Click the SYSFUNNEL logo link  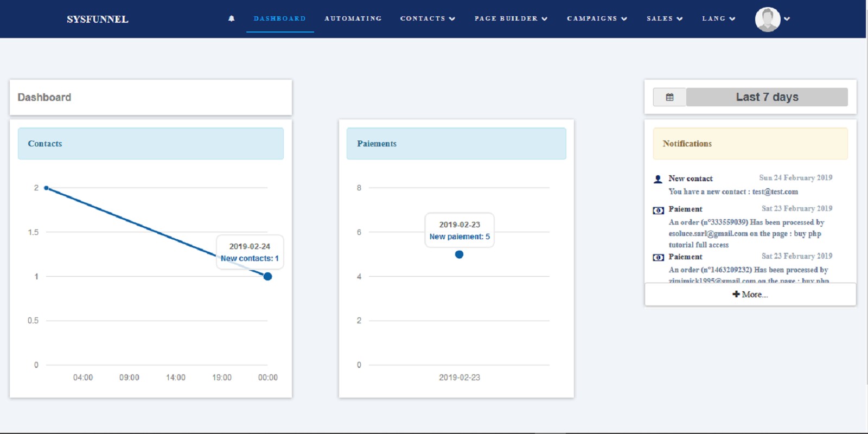click(98, 20)
